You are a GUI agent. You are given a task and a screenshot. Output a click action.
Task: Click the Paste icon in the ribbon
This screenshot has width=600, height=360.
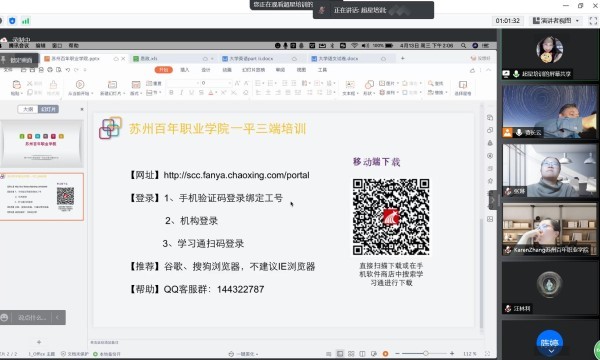click(x=16, y=85)
